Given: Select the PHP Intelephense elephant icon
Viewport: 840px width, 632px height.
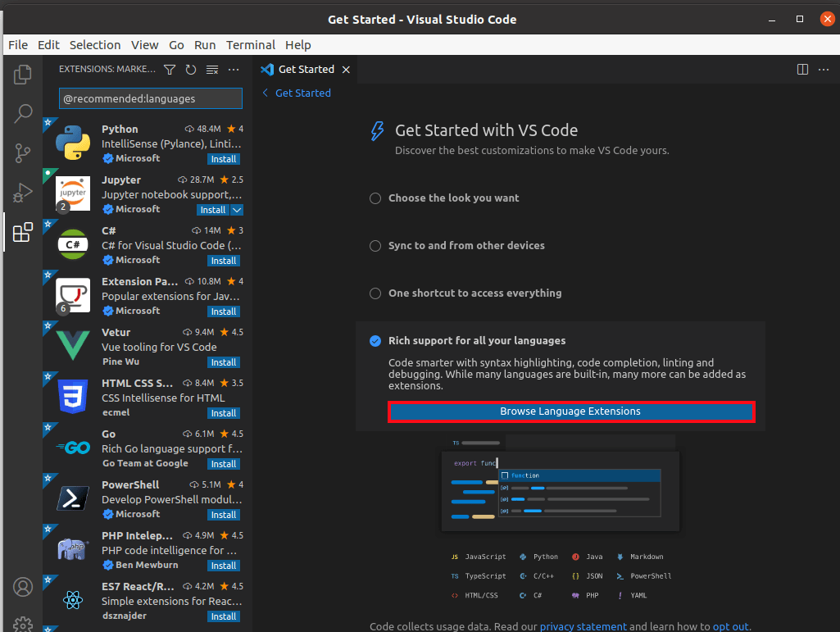Looking at the screenshot, I should pos(73,549).
